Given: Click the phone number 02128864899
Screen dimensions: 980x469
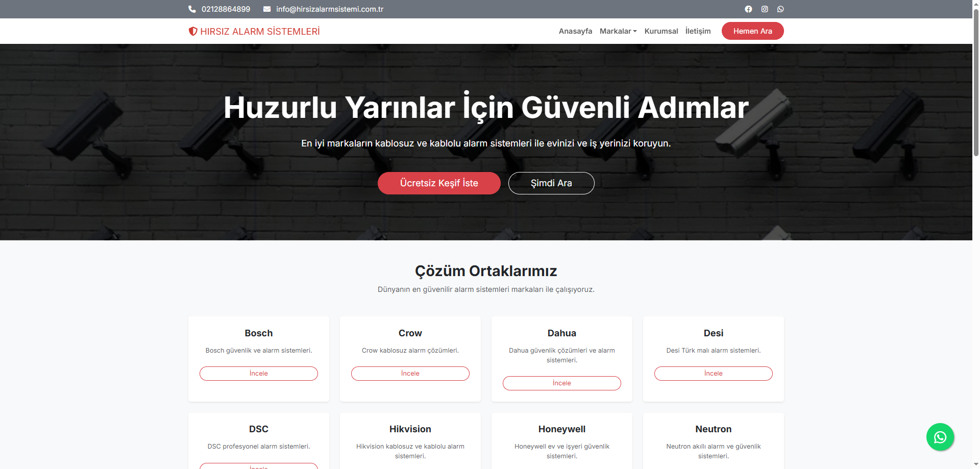Looking at the screenshot, I should 226,9.
